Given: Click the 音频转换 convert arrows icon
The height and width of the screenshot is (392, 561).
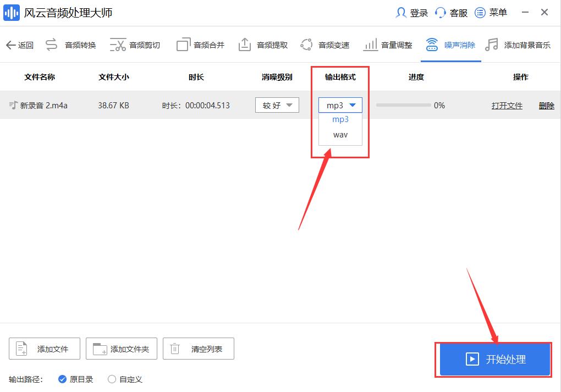Looking at the screenshot, I should pyautogui.click(x=52, y=45).
